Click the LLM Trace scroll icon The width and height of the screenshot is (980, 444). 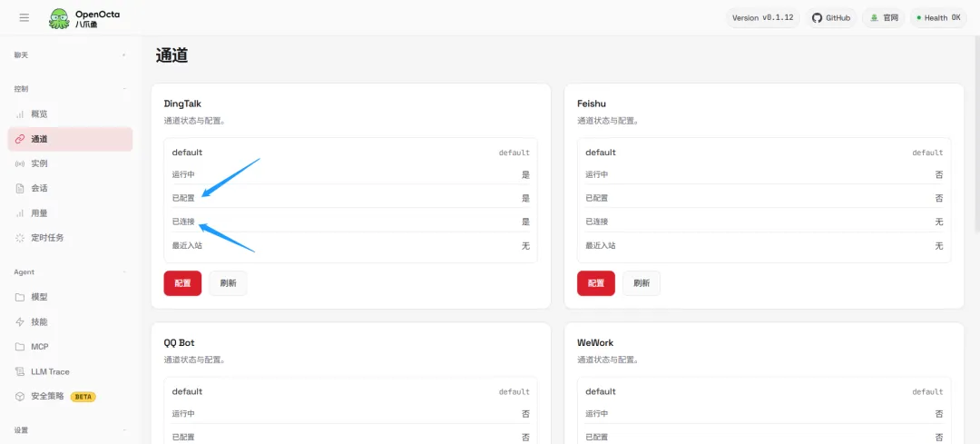tap(20, 371)
